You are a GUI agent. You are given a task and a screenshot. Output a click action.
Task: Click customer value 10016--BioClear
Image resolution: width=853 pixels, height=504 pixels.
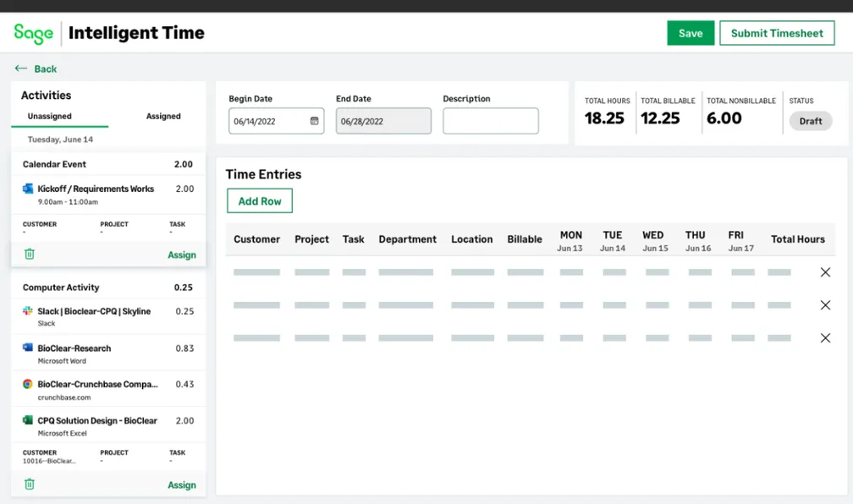(49, 461)
